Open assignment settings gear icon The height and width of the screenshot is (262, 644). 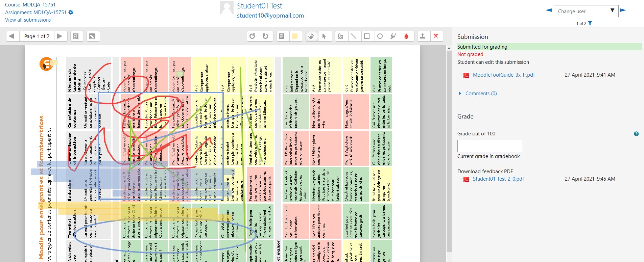[x=71, y=12]
